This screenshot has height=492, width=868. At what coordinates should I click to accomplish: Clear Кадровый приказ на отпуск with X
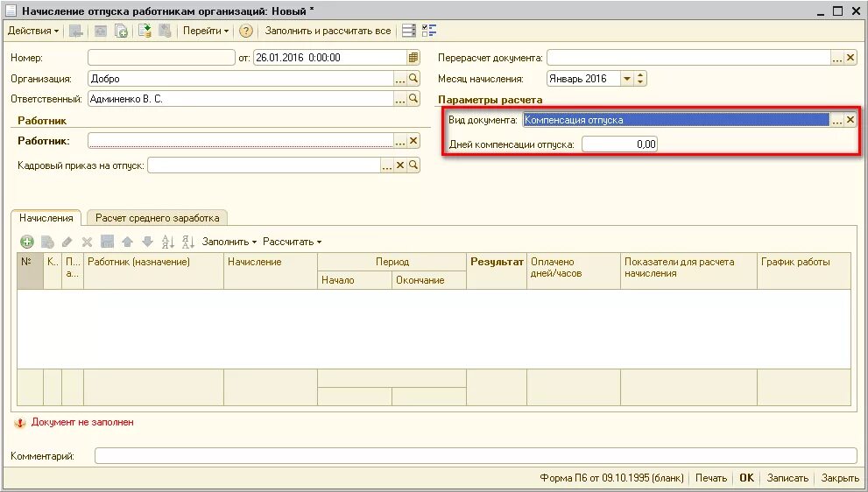[400, 165]
